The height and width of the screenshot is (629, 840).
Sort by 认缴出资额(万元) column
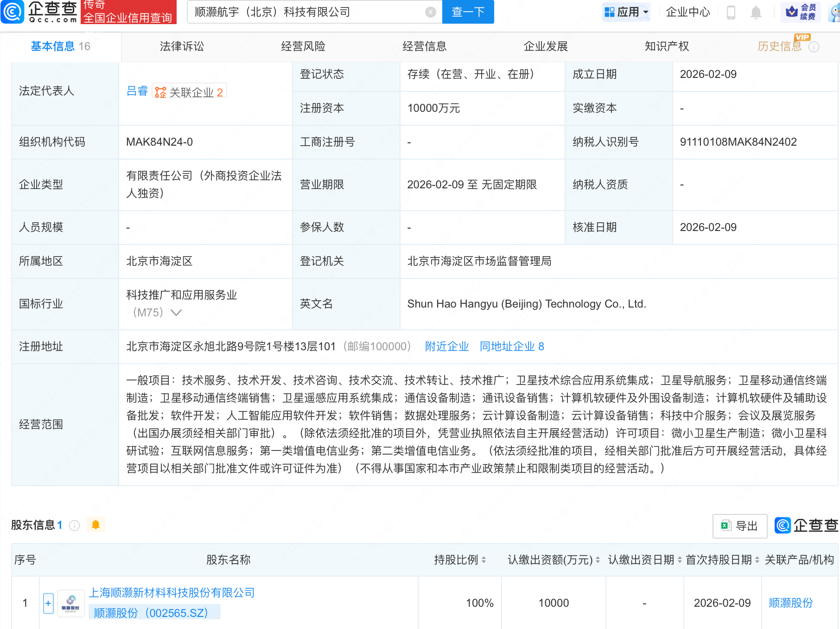click(598, 560)
